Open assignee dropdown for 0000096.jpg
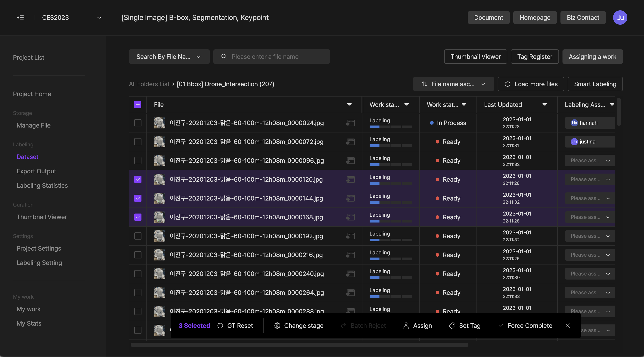This screenshot has width=644, height=357. tap(590, 161)
